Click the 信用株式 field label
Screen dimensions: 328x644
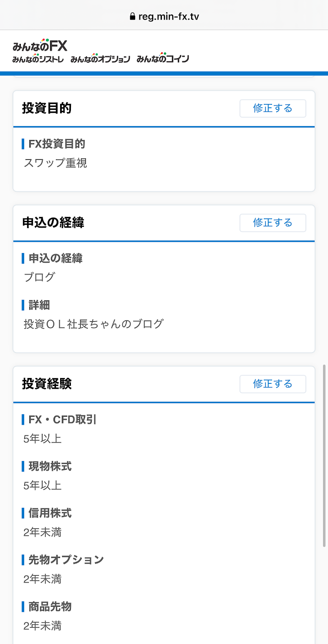pos(50,513)
